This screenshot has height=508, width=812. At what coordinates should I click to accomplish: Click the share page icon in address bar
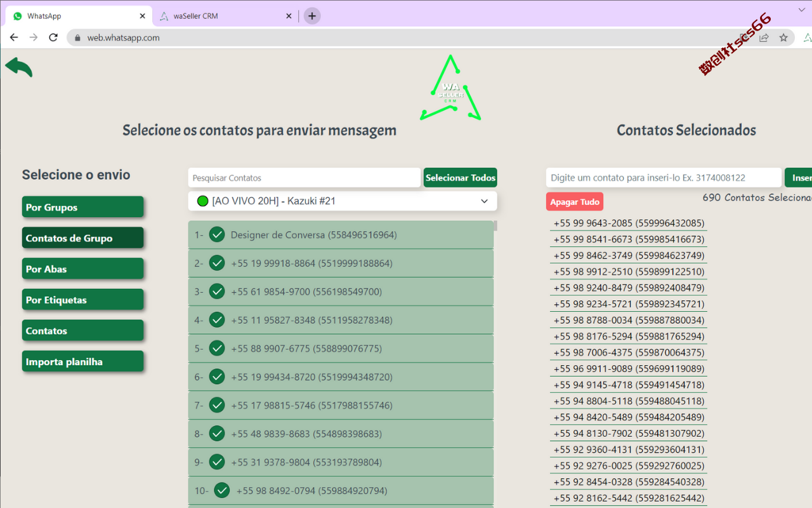coord(764,37)
